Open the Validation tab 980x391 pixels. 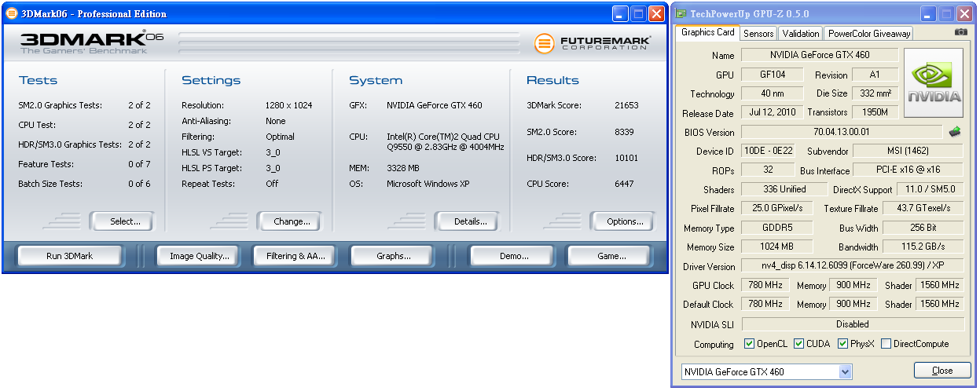coord(801,33)
